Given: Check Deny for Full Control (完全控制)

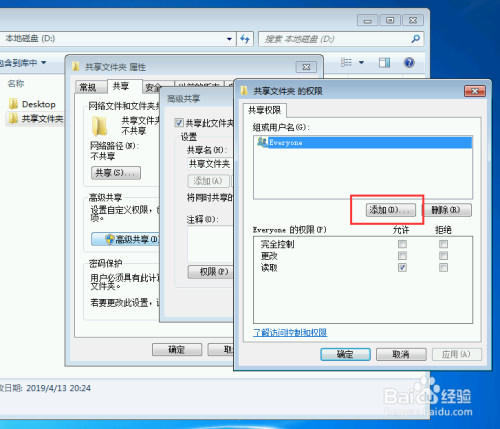Looking at the screenshot, I should click(x=443, y=244).
